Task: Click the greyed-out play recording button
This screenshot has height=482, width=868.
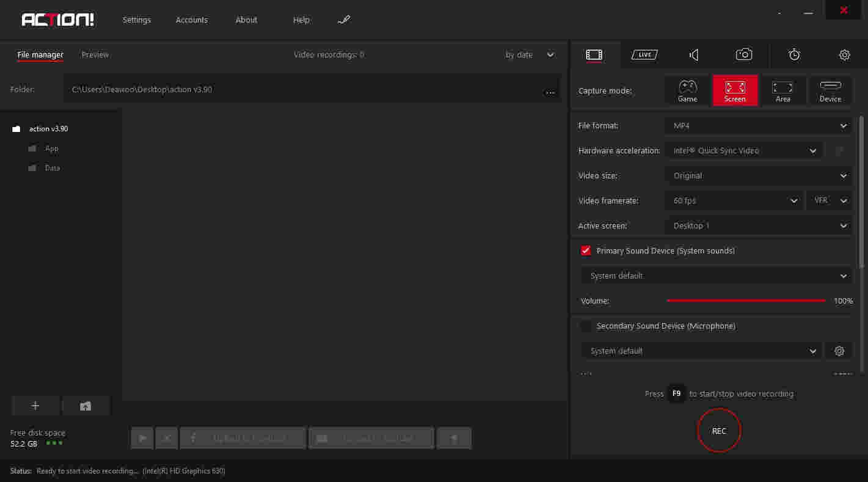Action: (x=142, y=438)
